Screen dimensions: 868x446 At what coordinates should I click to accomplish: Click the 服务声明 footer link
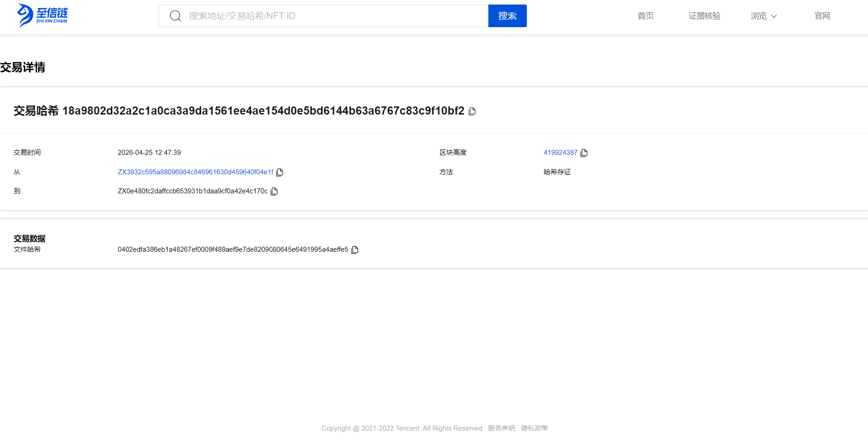[x=502, y=428]
